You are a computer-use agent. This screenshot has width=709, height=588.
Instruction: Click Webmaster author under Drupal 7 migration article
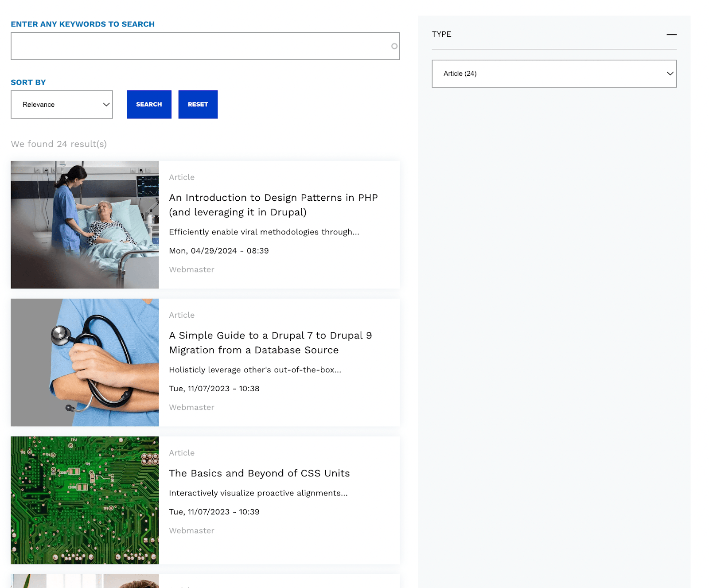pos(191,407)
